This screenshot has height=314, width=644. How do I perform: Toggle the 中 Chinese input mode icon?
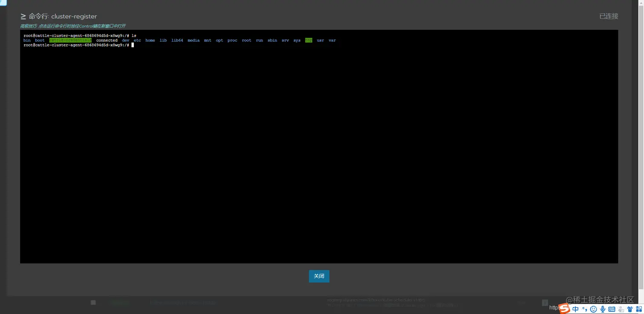(575, 309)
